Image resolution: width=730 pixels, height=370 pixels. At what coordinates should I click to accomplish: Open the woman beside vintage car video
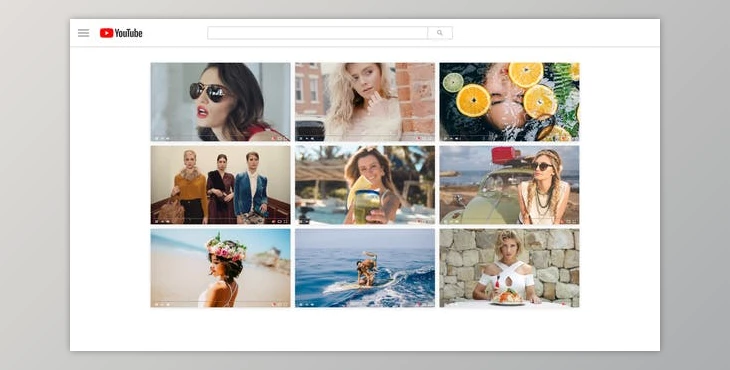click(x=509, y=185)
